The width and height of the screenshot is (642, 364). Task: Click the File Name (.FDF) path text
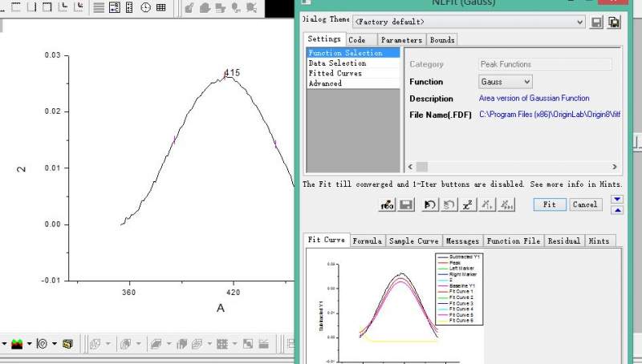click(x=550, y=115)
